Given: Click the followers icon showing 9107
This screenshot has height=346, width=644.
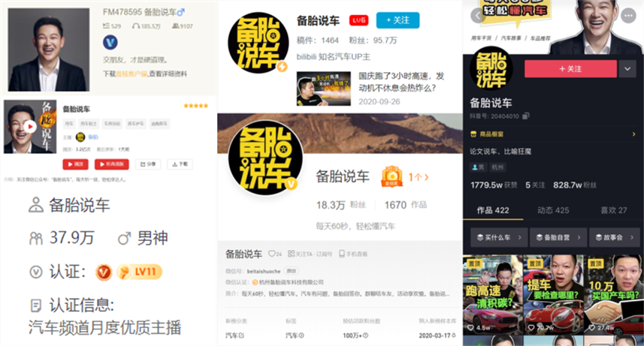Looking at the screenshot, I should coord(183,26).
